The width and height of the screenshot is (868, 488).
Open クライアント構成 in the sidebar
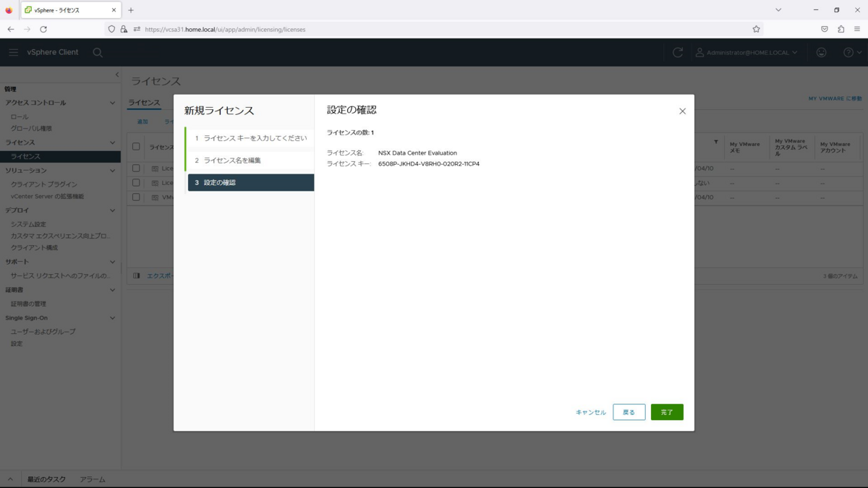click(x=34, y=247)
